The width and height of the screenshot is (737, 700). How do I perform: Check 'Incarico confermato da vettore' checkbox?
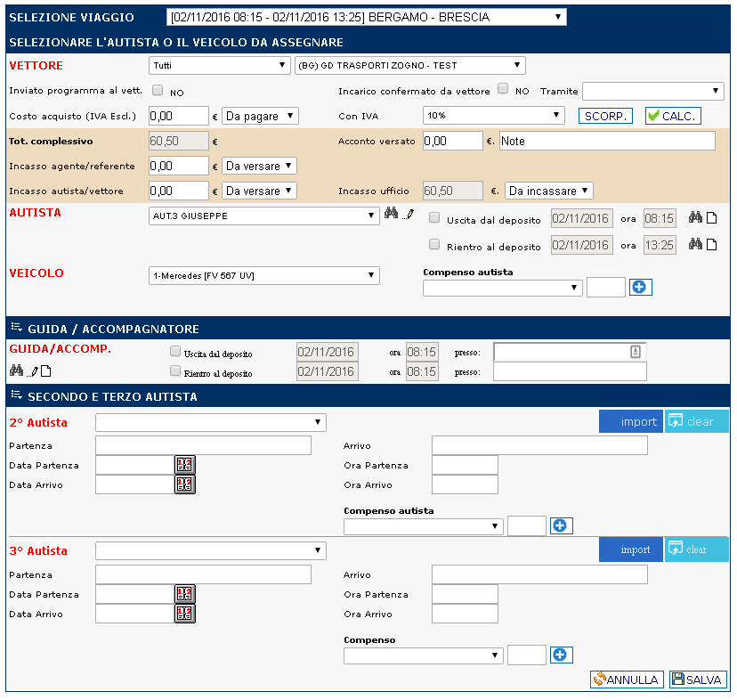pyautogui.click(x=503, y=89)
